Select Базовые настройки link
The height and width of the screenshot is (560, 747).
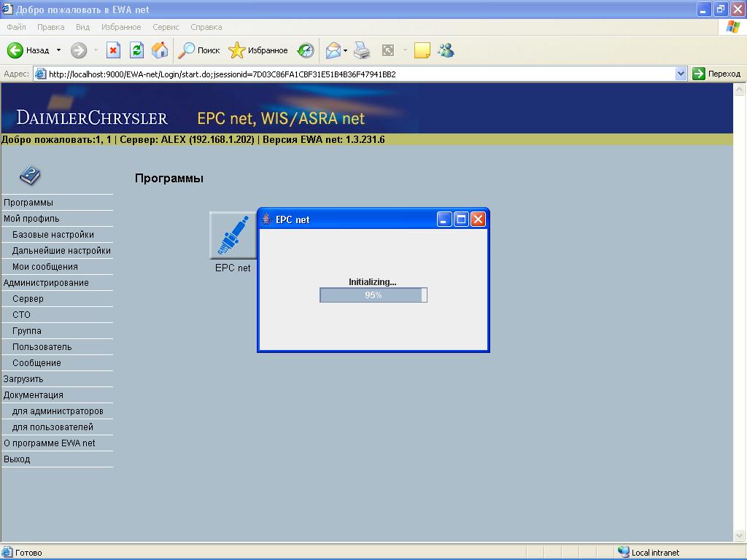(53, 235)
